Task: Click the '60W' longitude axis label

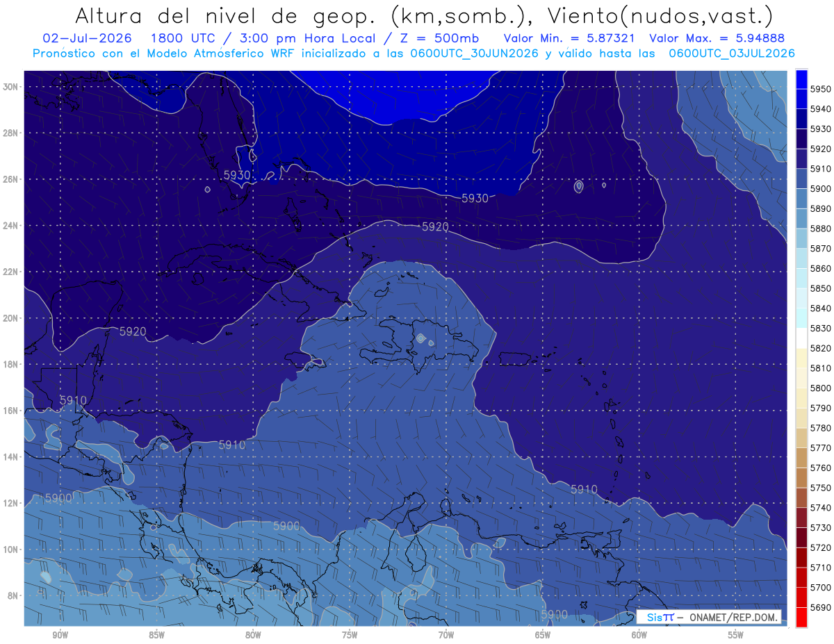Action: [639, 635]
